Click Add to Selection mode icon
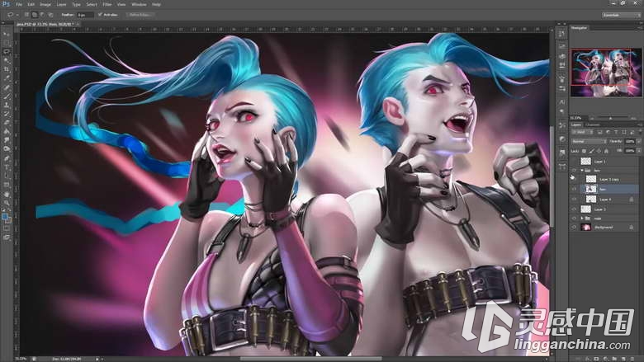 (35, 15)
